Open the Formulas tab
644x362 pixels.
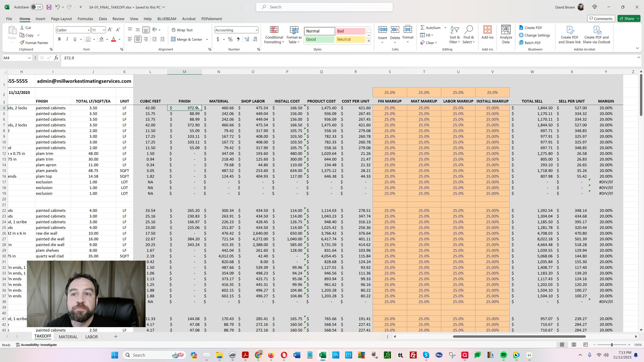pos(85,19)
